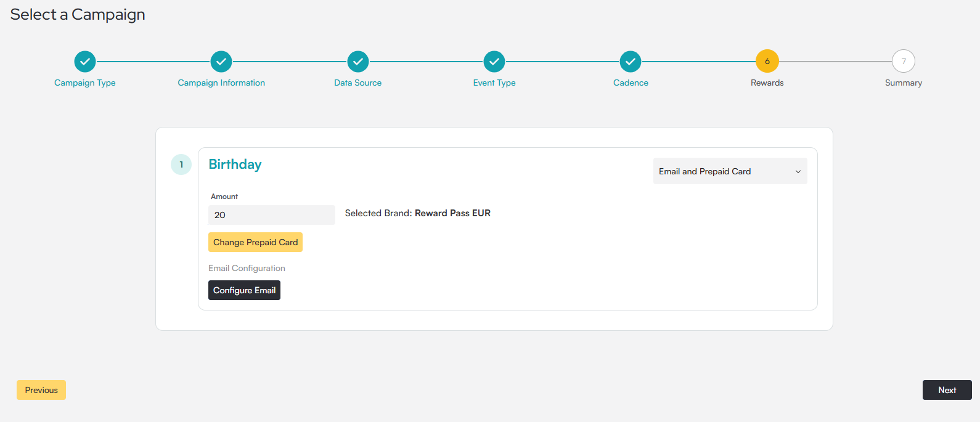980x422 pixels.
Task: Open the Configure Email button
Action: (x=244, y=290)
